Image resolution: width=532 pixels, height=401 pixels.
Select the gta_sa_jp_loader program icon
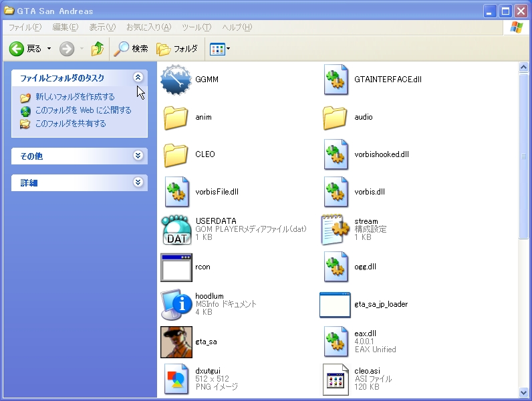click(335, 305)
